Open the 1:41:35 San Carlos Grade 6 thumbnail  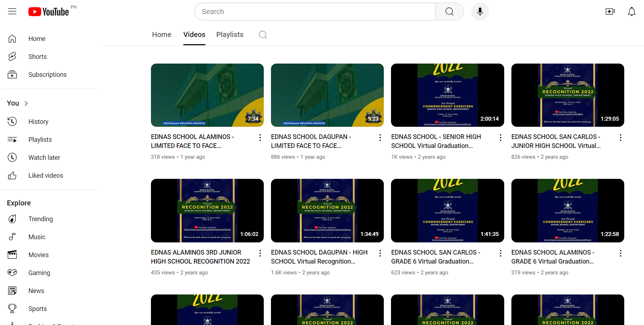point(447,210)
